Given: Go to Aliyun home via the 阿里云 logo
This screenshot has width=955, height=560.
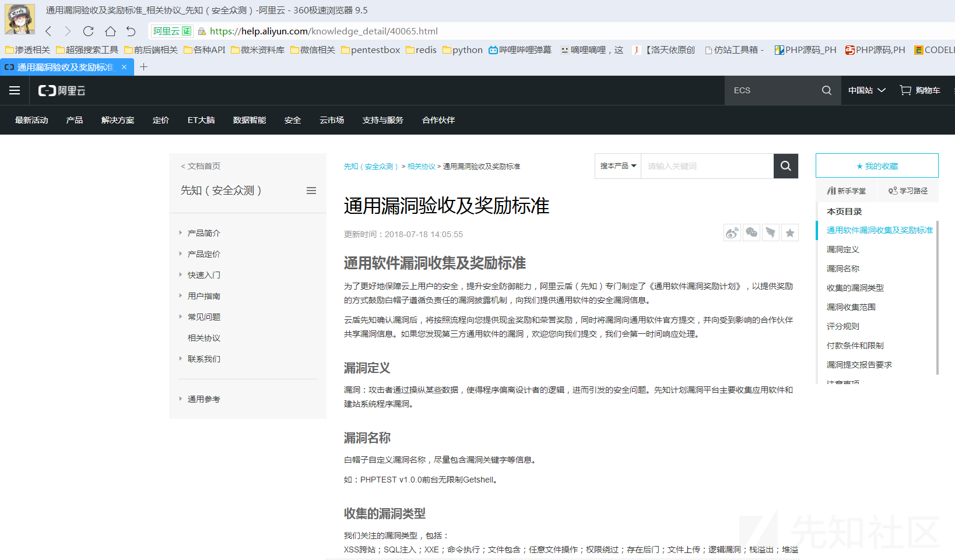Looking at the screenshot, I should [x=62, y=90].
